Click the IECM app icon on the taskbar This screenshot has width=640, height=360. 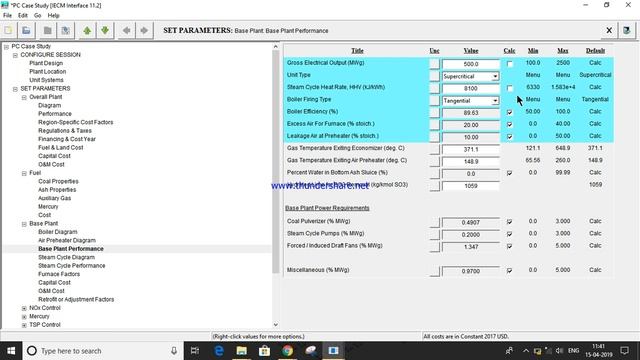333,351
